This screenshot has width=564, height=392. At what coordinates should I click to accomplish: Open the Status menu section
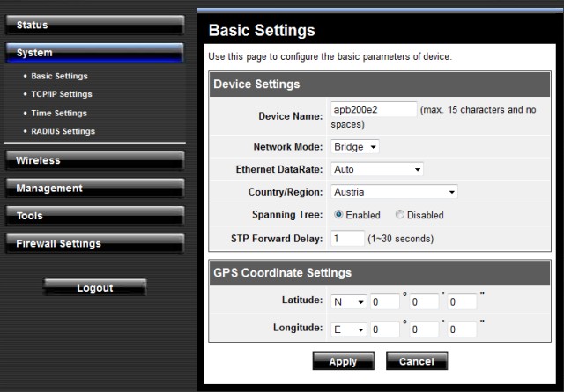(x=94, y=25)
